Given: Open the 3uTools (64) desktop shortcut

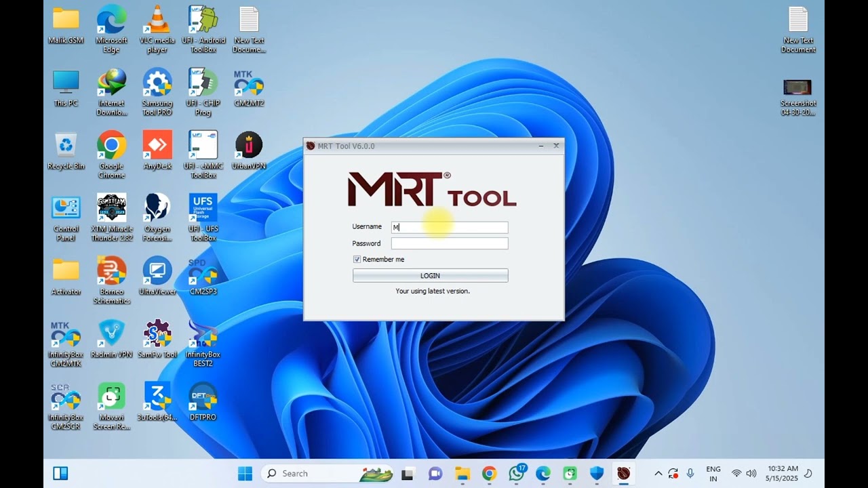Looking at the screenshot, I should pos(157,402).
